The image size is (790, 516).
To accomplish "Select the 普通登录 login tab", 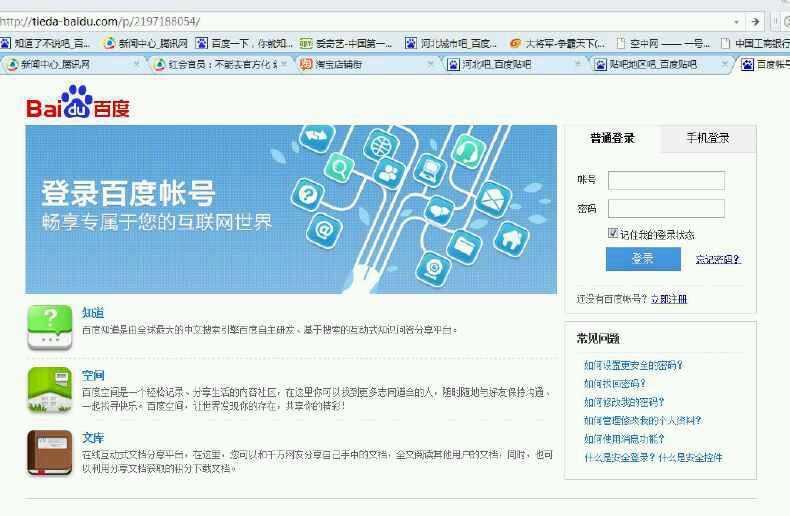I will 612,138.
